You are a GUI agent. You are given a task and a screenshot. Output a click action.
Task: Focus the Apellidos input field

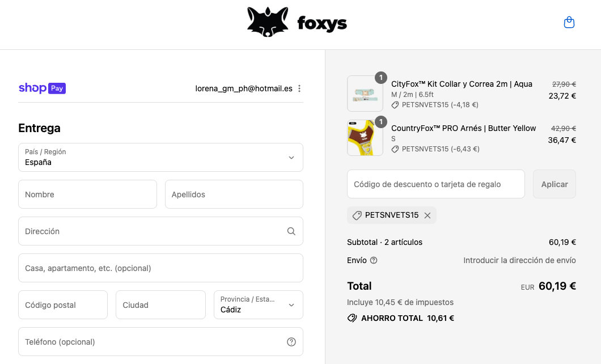tap(234, 194)
